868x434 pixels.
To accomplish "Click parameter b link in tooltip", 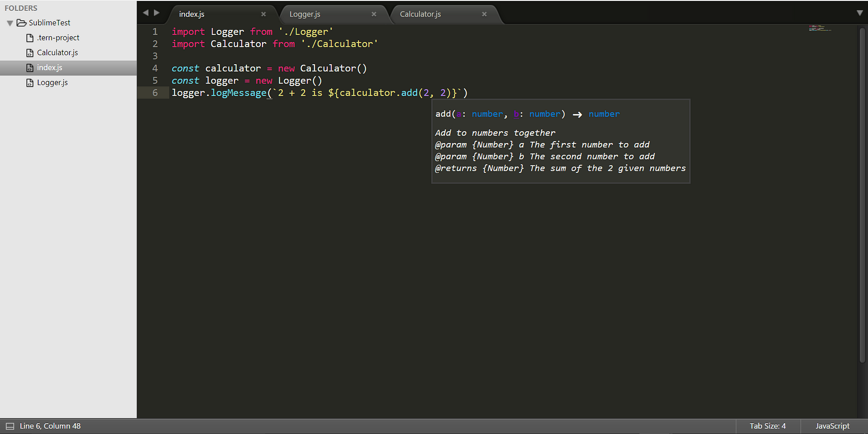I will point(516,114).
